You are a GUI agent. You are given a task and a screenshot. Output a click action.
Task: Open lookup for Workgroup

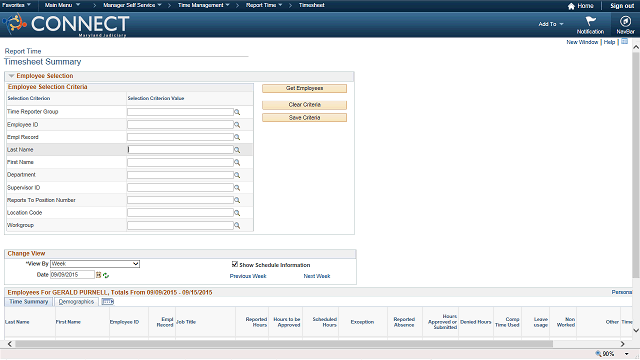pos(237,226)
